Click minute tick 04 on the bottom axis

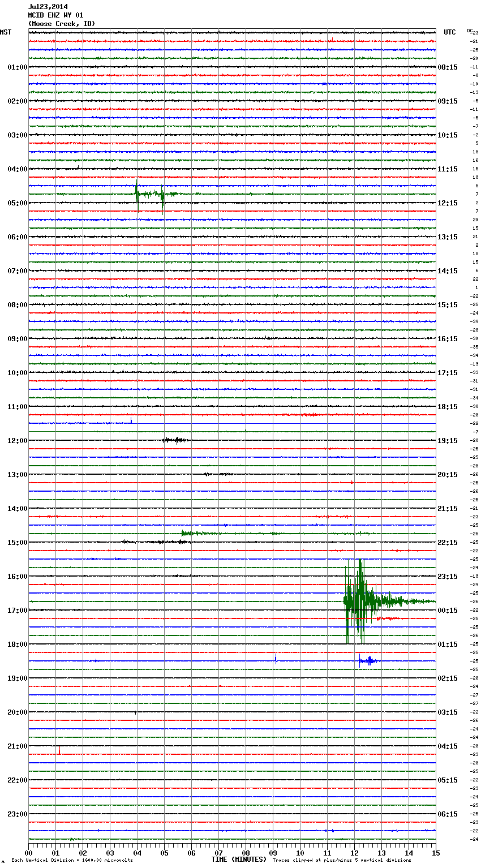(x=138, y=852)
